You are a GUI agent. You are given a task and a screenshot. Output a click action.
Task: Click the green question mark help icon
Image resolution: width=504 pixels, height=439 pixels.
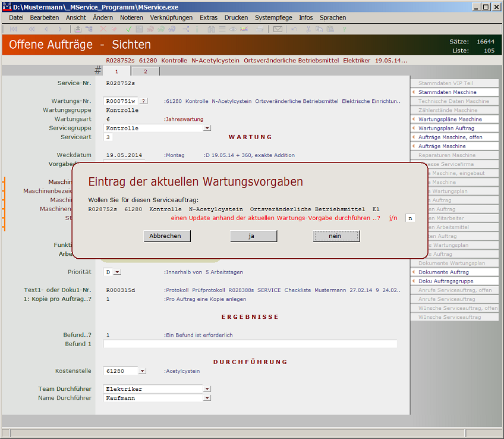(344, 29)
